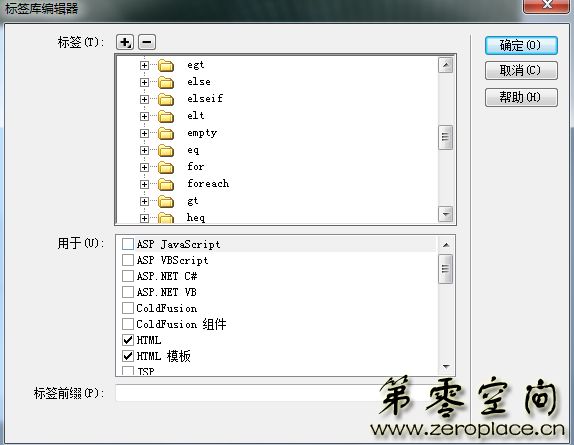Click the empty folder icon
574x445 pixels.
tap(166, 133)
